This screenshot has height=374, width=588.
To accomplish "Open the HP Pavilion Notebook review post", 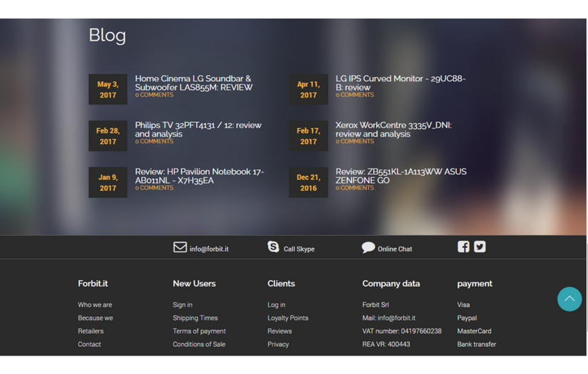I will 200,176.
